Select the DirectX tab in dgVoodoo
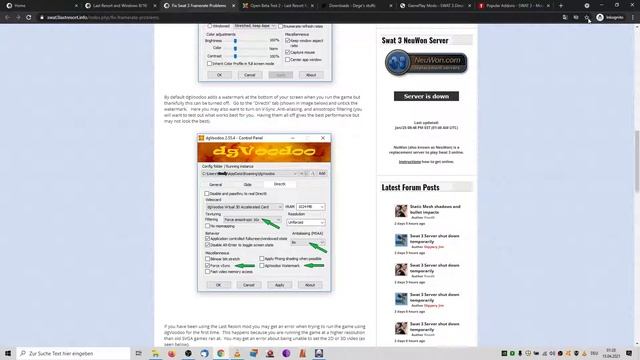The height and width of the screenshot is (360, 640). tap(280, 184)
